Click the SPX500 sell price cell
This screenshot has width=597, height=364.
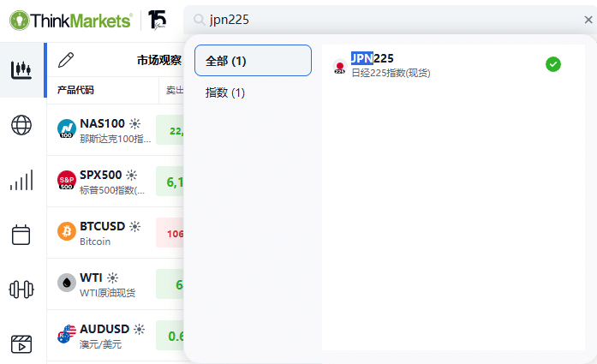(x=170, y=182)
